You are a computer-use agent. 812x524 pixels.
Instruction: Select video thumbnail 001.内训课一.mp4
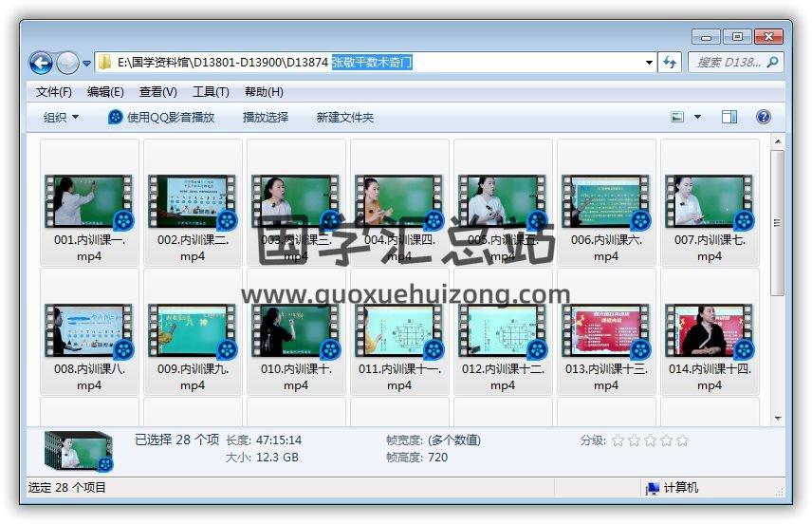point(88,201)
